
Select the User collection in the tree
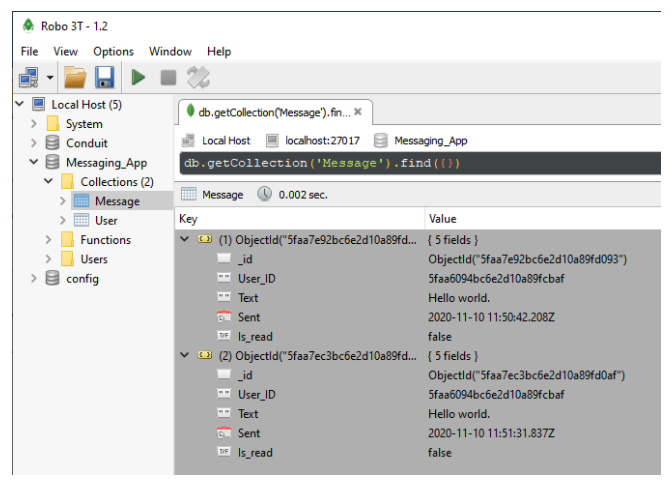pyautogui.click(x=105, y=220)
